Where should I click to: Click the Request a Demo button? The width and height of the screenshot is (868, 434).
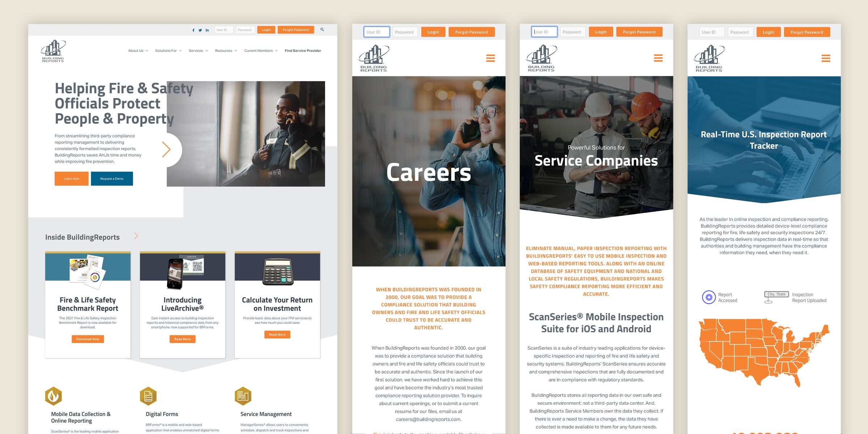point(111,178)
